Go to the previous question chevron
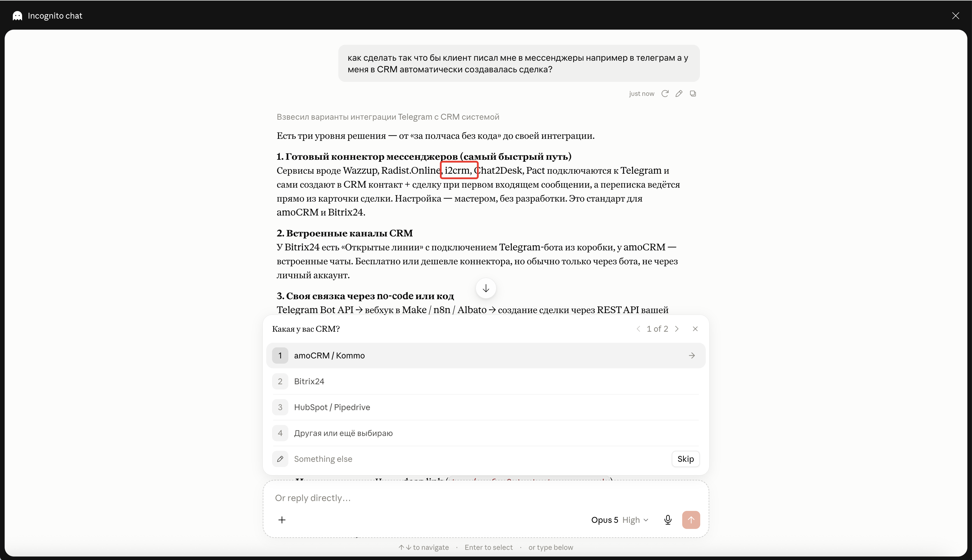The image size is (972, 560). (x=638, y=329)
